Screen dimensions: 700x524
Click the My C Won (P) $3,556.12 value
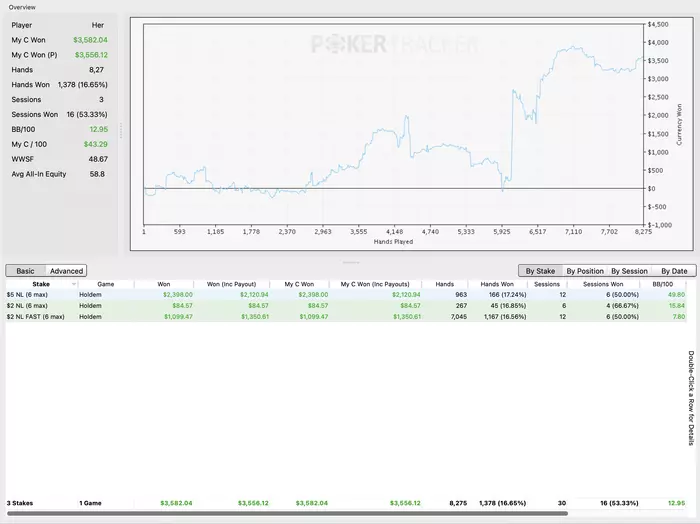91,55
